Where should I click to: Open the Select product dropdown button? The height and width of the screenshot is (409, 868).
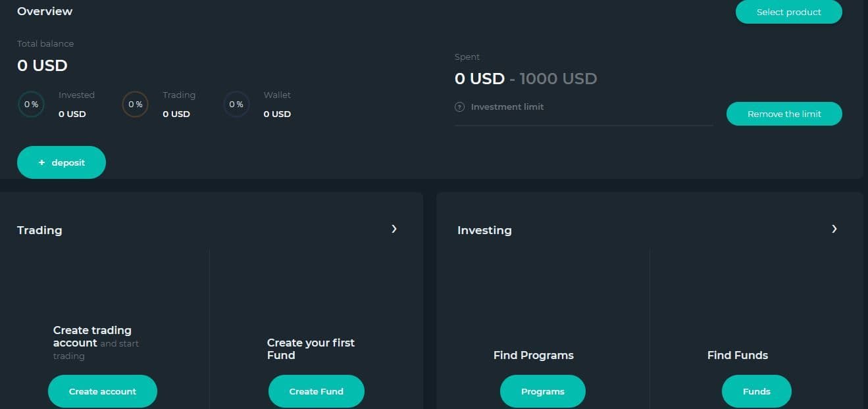[788, 12]
